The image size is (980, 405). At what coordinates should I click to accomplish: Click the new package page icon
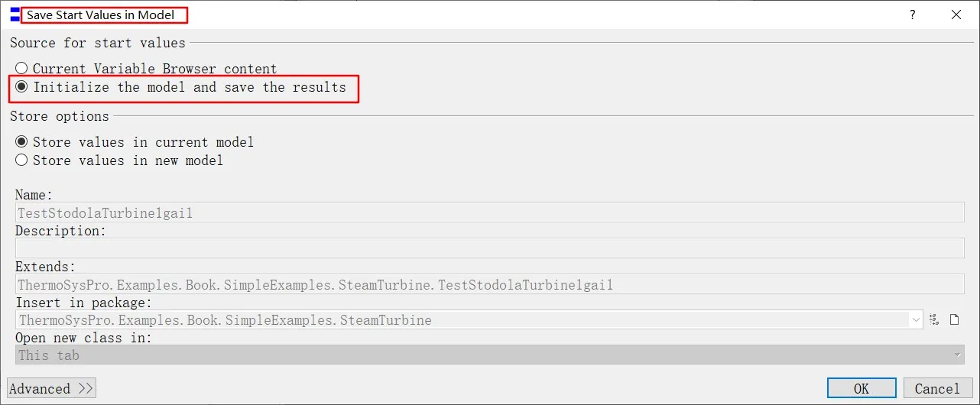tap(954, 319)
